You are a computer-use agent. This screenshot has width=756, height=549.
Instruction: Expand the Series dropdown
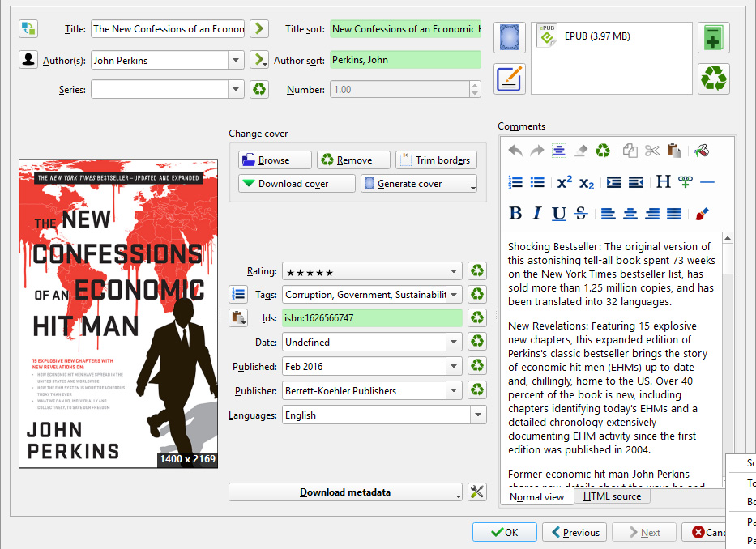tap(236, 90)
